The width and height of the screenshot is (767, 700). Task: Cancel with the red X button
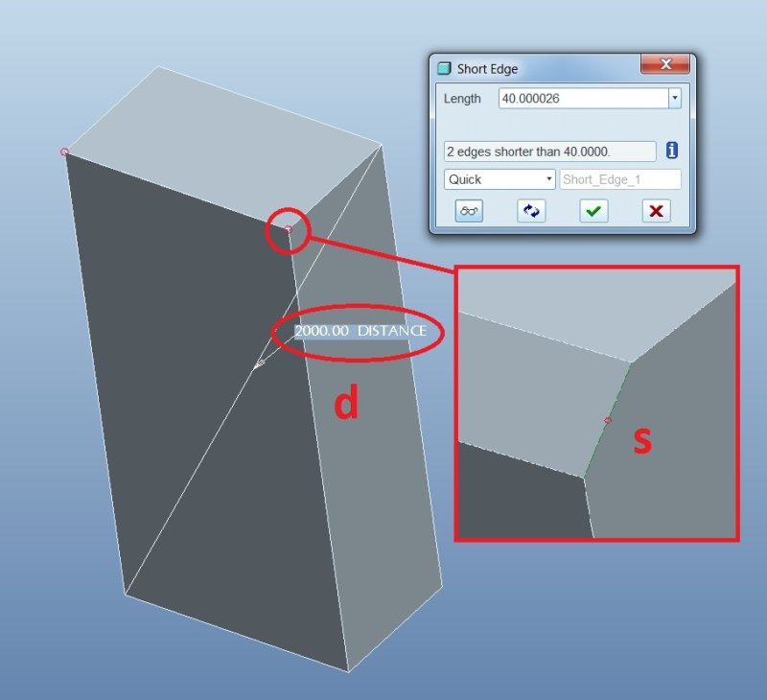point(656,211)
